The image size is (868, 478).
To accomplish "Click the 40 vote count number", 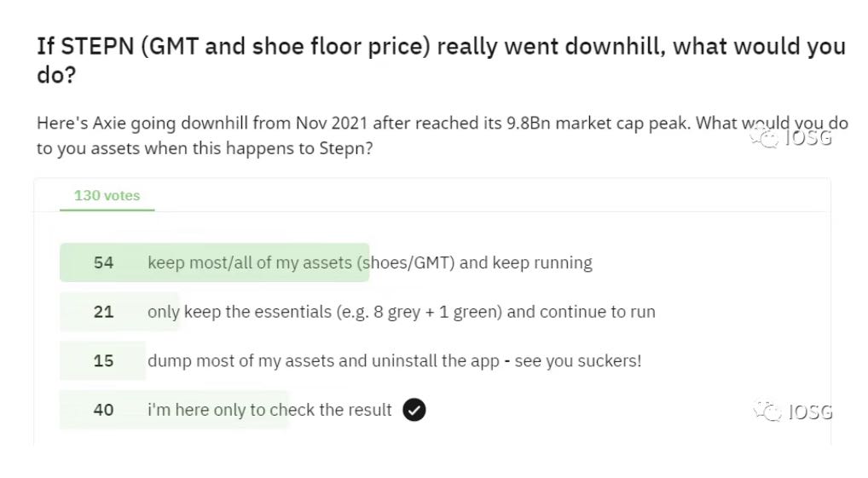I will [103, 410].
